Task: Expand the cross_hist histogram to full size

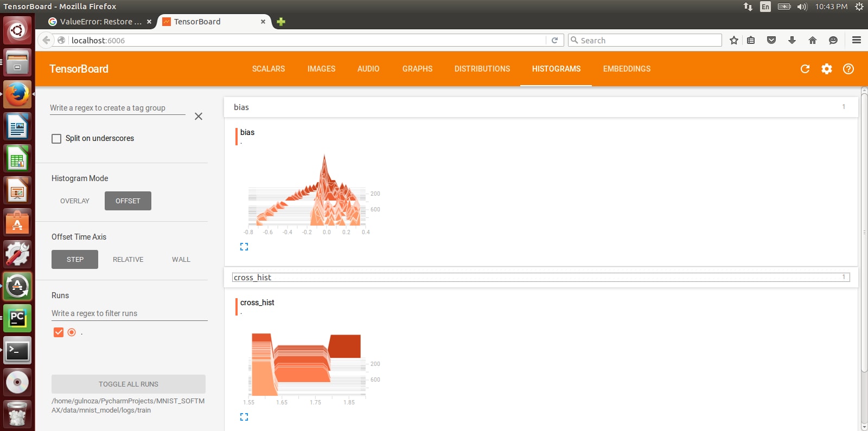Action: click(x=244, y=417)
